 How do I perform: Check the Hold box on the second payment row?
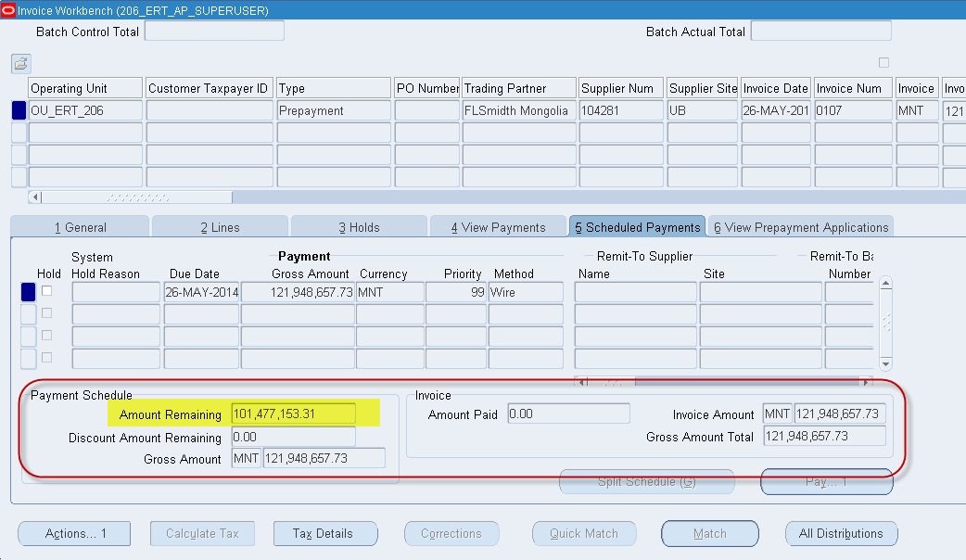point(45,312)
